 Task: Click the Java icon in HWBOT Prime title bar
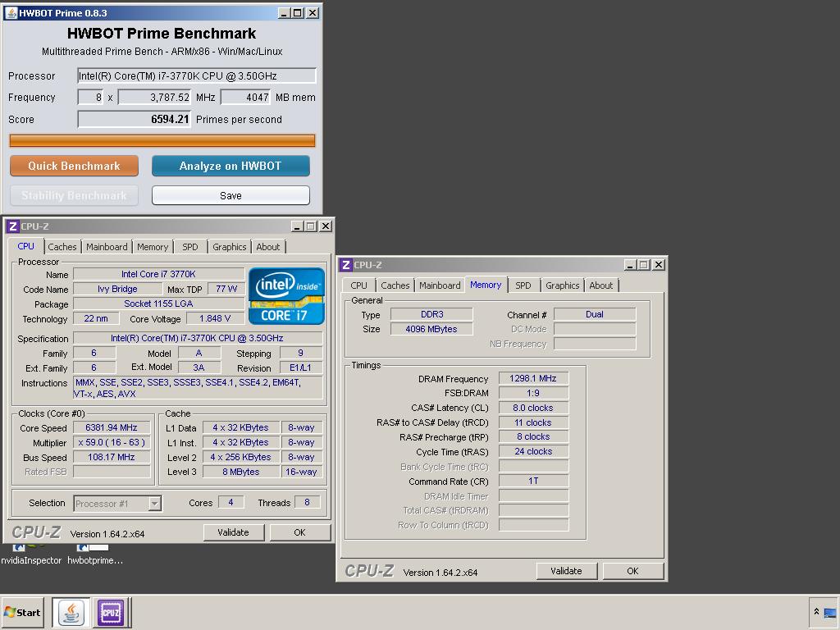(11, 13)
